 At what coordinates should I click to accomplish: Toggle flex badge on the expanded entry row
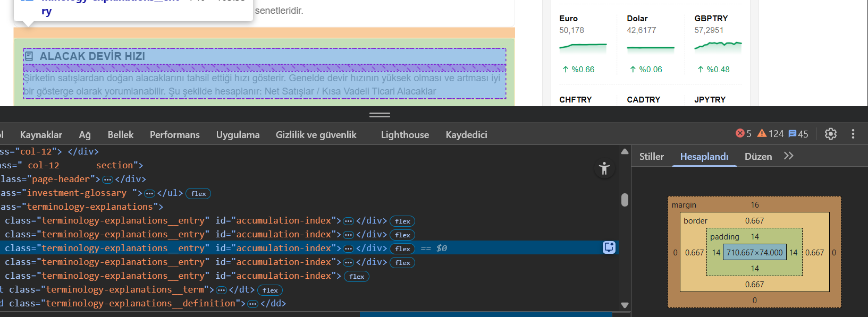(357, 276)
